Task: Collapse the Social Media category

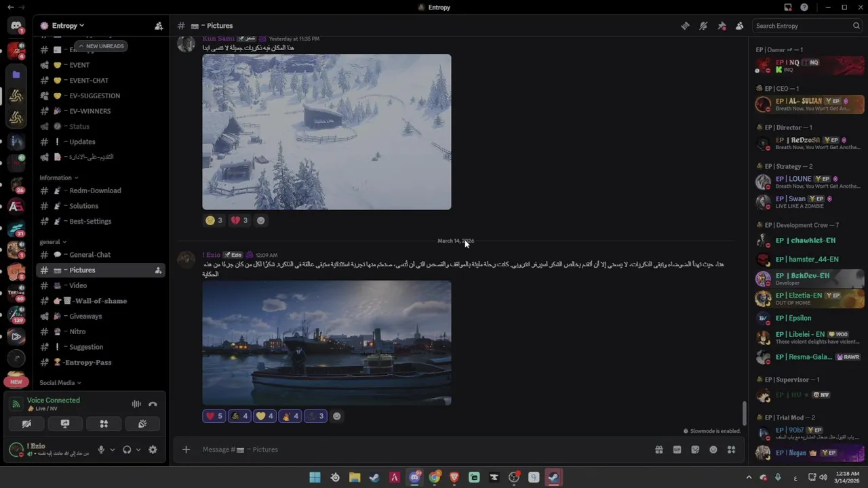Action: (x=60, y=383)
